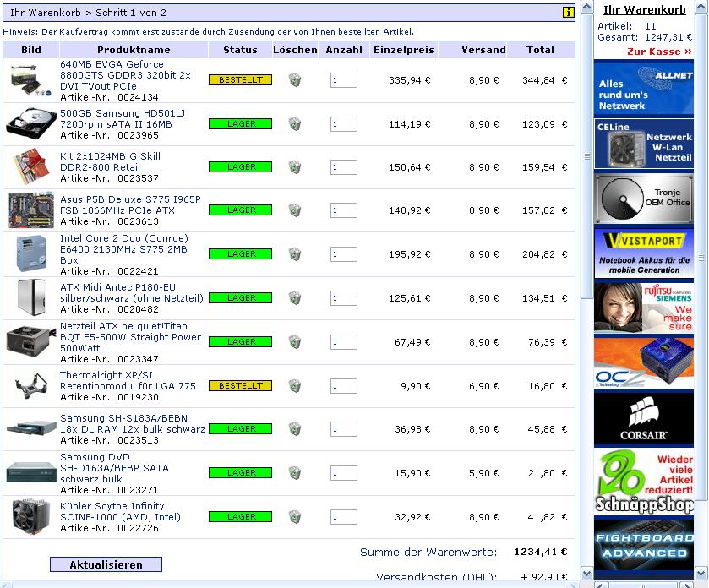
Task: Open the OCZ Technology banner
Action: (644, 362)
